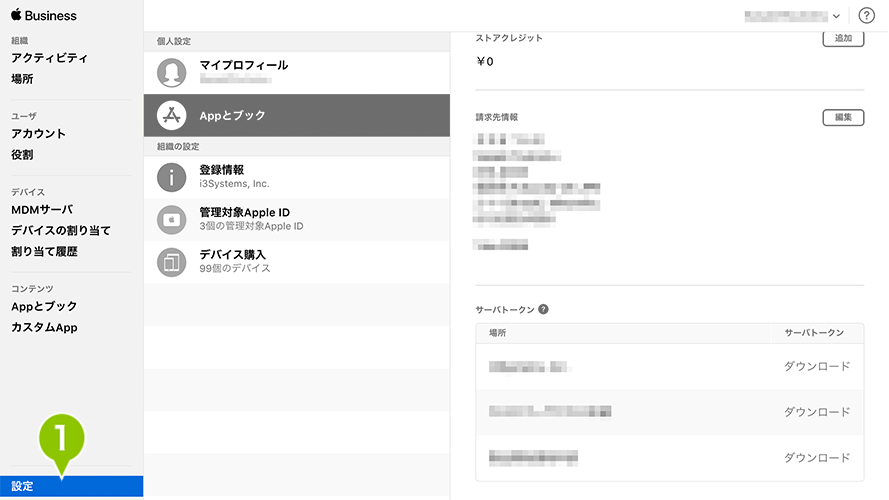
Task: Expand the account dropdown chevron
Action: tap(836, 16)
